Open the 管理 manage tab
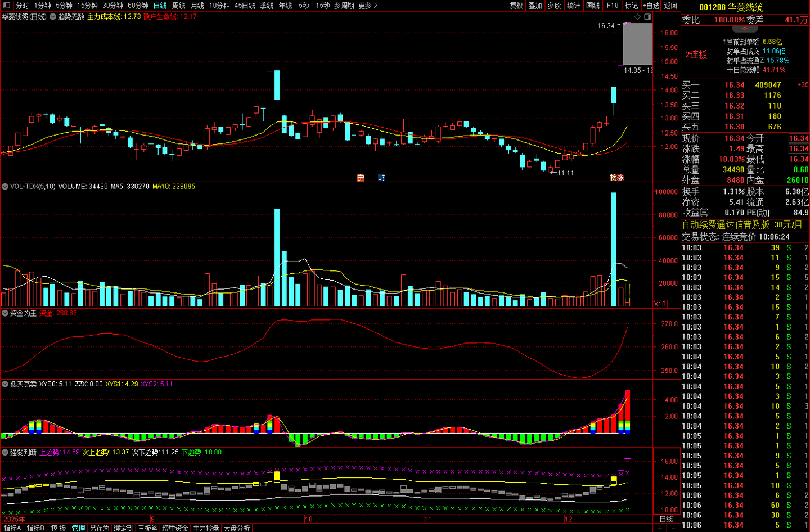810x532 pixels. click(78, 528)
